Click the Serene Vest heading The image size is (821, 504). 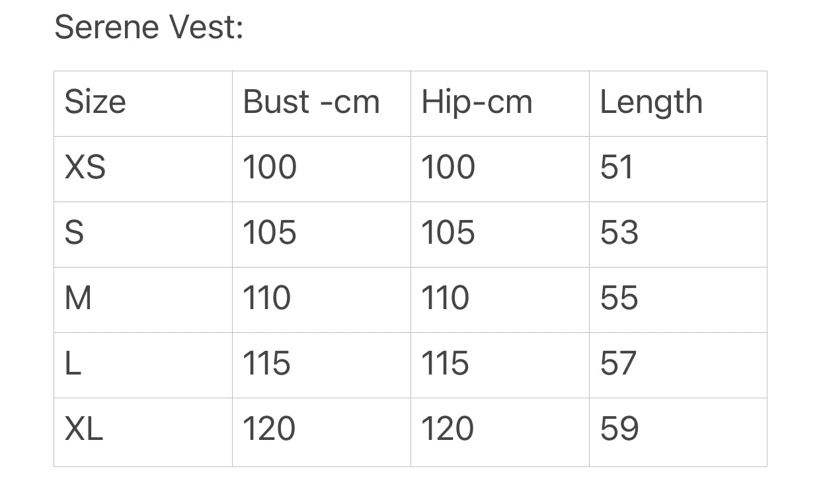[149, 28]
